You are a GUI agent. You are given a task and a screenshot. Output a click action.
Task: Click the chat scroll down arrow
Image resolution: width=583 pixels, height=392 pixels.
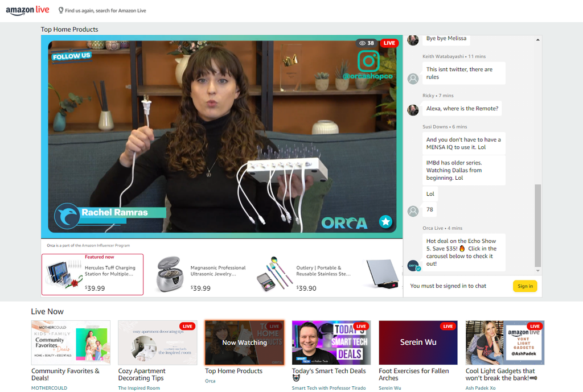[x=537, y=270]
